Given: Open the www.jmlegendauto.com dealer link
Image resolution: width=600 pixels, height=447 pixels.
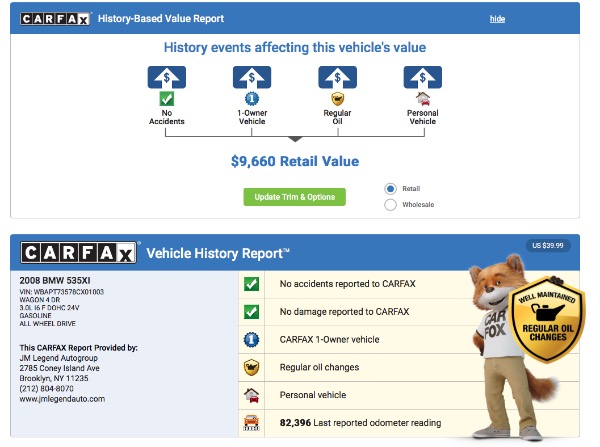Looking at the screenshot, I should tap(62, 399).
